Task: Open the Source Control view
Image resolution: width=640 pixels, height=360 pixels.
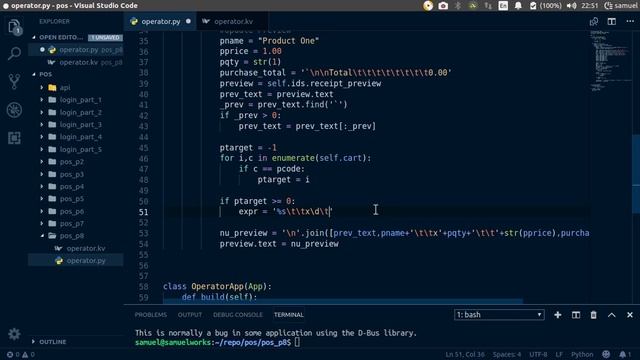Action: tap(14, 82)
